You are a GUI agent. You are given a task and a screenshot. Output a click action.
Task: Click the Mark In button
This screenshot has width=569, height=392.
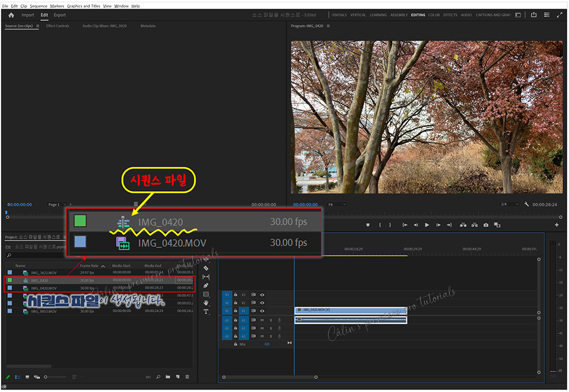(x=380, y=225)
